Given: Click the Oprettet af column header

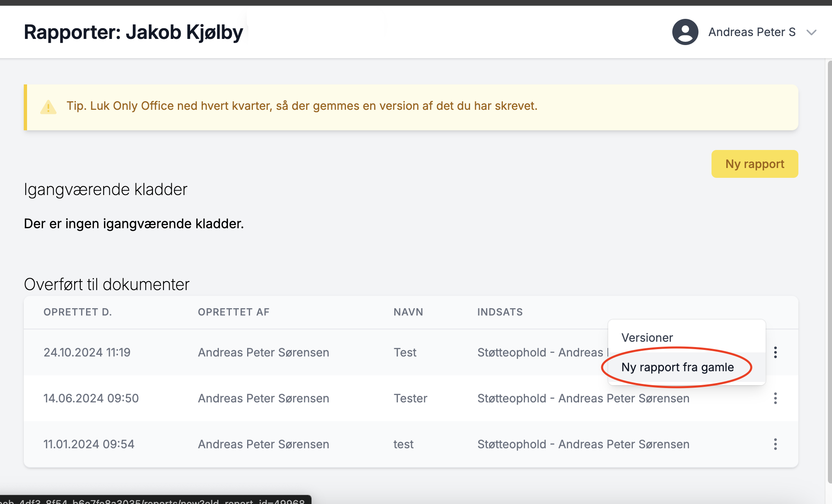Looking at the screenshot, I should [234, 312].
